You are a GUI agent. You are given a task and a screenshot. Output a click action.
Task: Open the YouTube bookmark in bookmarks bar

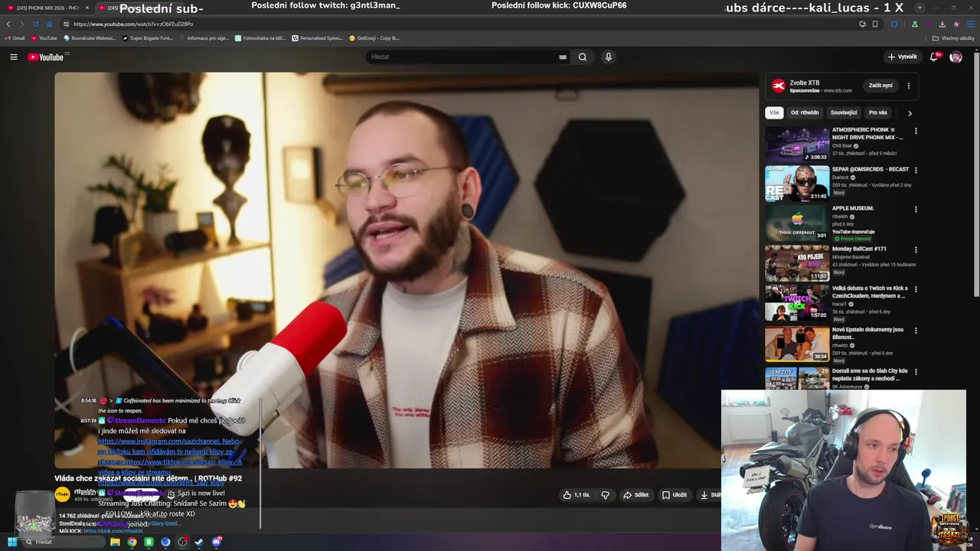(x=44, y=37)
